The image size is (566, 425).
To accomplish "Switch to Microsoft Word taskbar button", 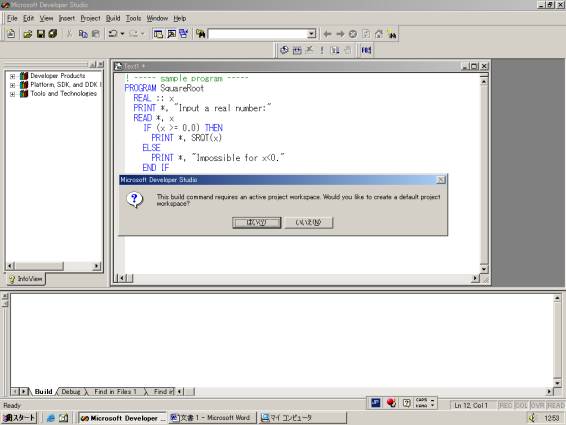I will pyautogui.click(x=212, y=418).
